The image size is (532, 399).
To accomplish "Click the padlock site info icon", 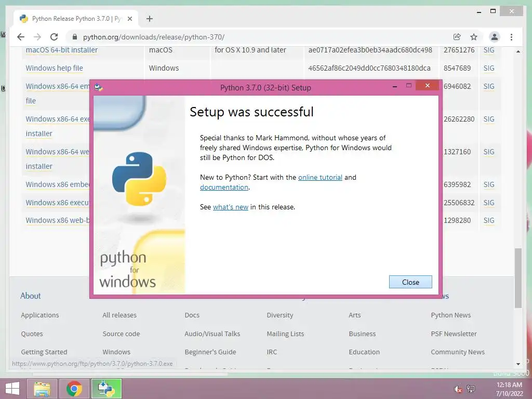I will 75,37.
